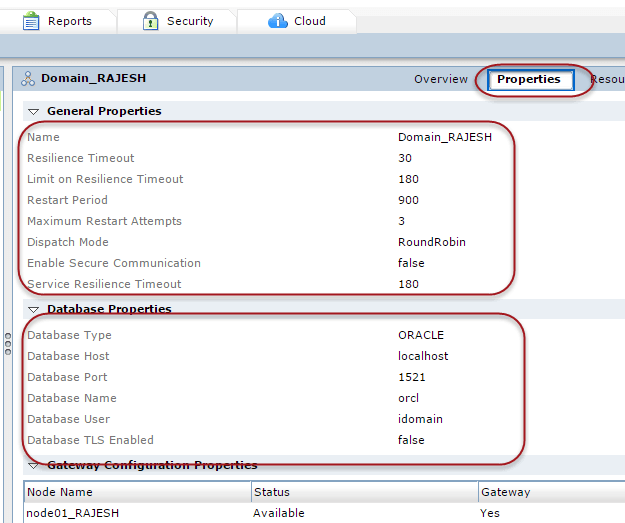Image resolution: width=625 pixels, height=523 pixels.
Task: Click the left panel splitter handle
Action: click(x=7, y=340)
